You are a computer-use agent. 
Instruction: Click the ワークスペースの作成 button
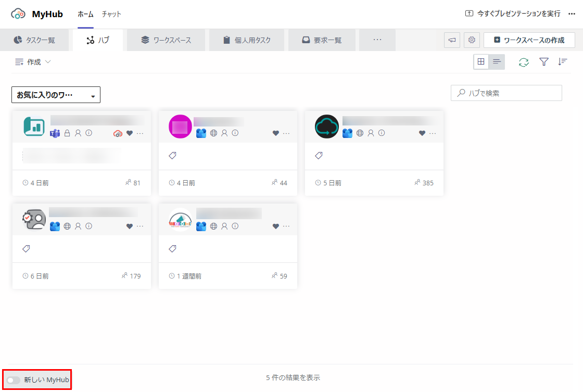point(529,40)
